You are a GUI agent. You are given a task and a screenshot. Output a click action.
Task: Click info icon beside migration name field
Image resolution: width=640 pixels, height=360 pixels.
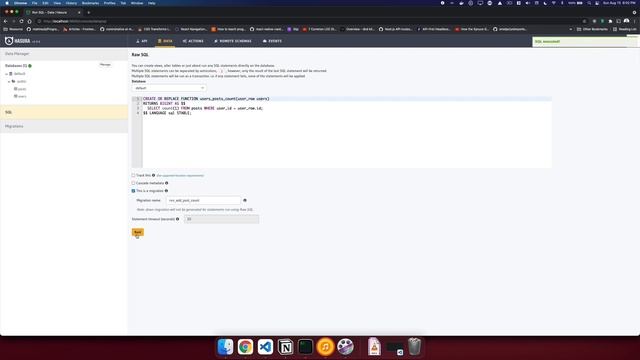coord(245,200)
